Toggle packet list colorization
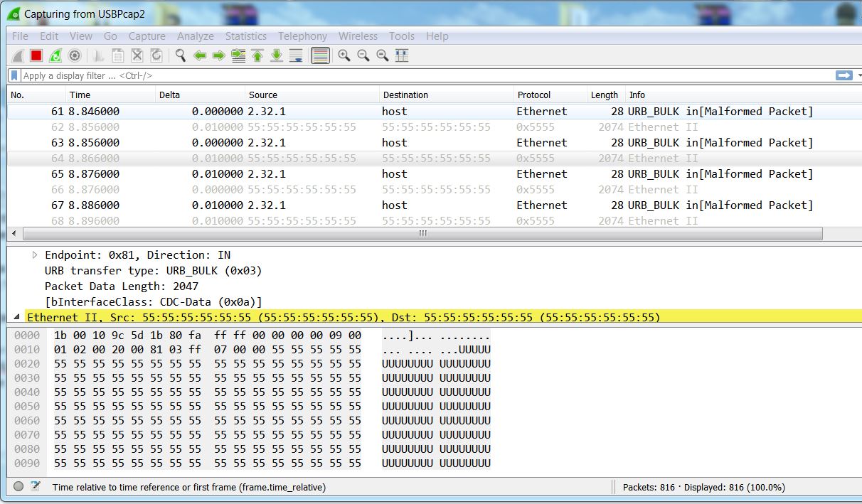Image resolution: width=862 pixels, height=504 pixels. (321, 55)
